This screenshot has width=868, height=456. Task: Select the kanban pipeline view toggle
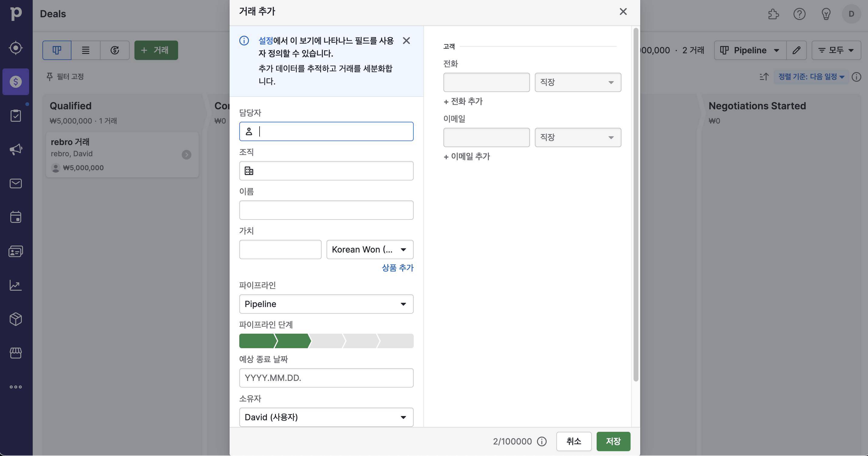tap(57, 50)
